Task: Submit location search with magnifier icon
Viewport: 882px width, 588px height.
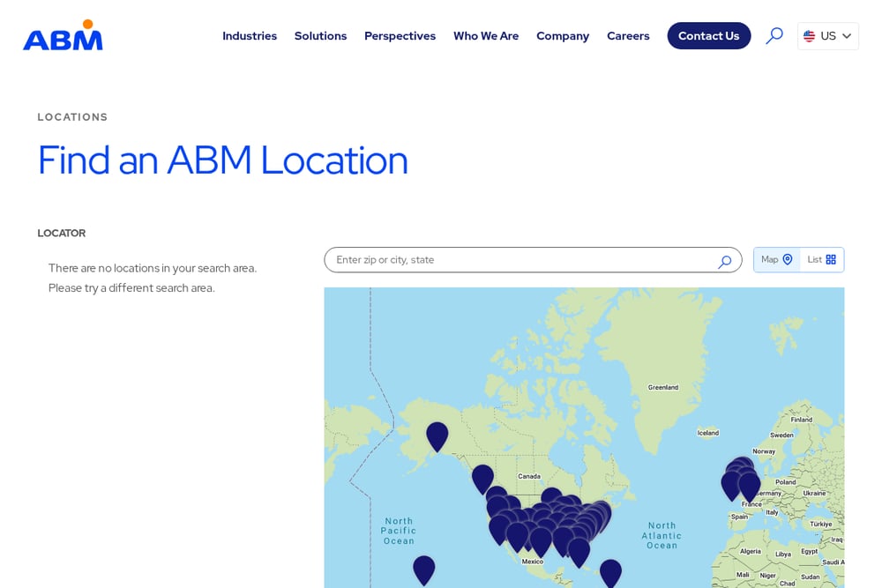Action: [724, 262]
